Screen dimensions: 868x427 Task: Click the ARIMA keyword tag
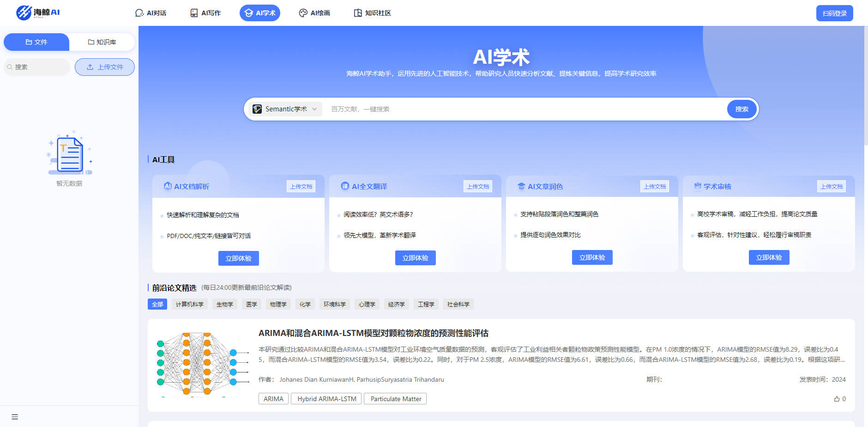pos(274,399)
